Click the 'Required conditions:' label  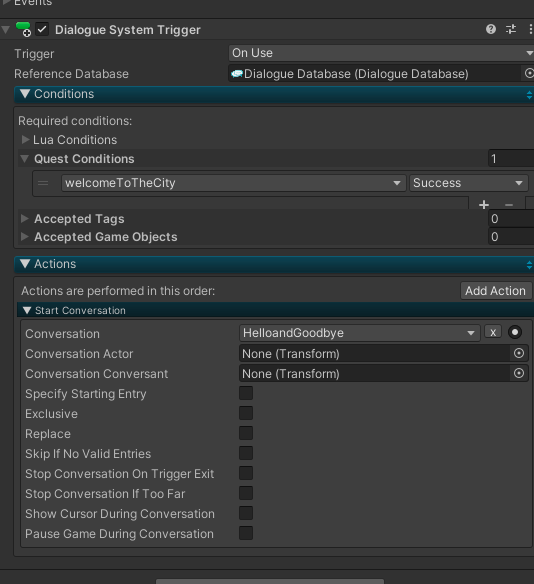click(x=75, y=121)
